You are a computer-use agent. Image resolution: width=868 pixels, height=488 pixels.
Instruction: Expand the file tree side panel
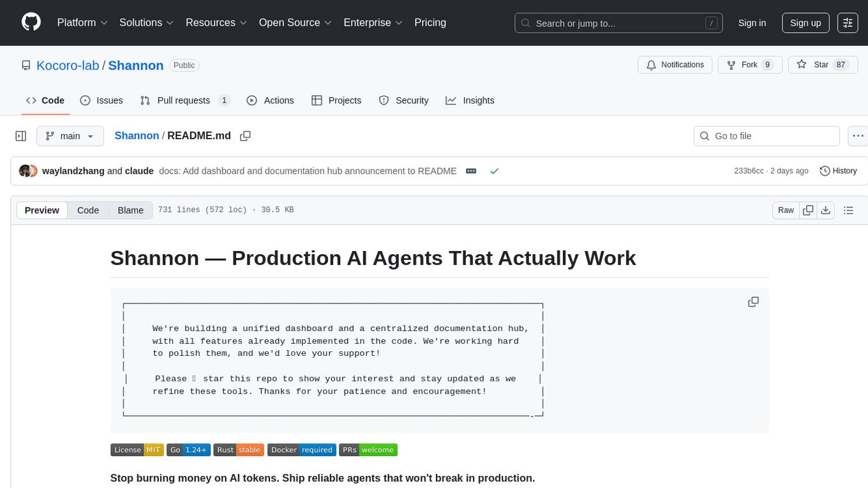click(21, 136)
